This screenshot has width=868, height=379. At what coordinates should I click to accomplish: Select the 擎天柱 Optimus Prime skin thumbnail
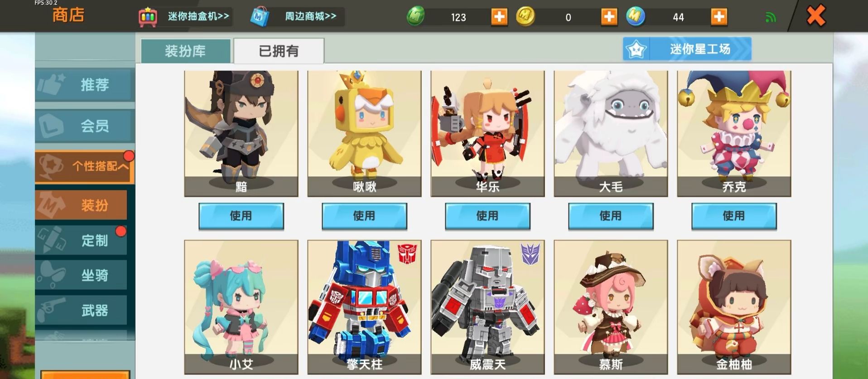(364, 307)
